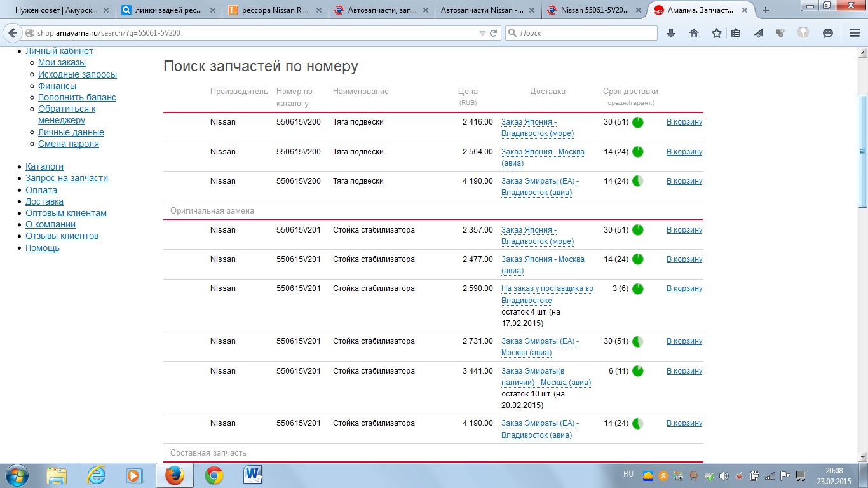This screenshot has height=488, width=868.
Task: Open the Firefox hamburger menu
Action: pos(854,33)
